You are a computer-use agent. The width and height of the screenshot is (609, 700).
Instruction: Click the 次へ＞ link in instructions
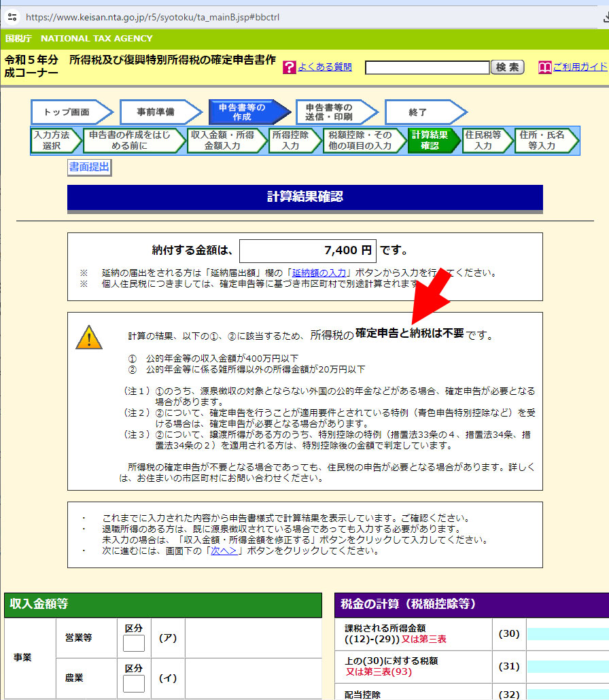pos(224,550)
